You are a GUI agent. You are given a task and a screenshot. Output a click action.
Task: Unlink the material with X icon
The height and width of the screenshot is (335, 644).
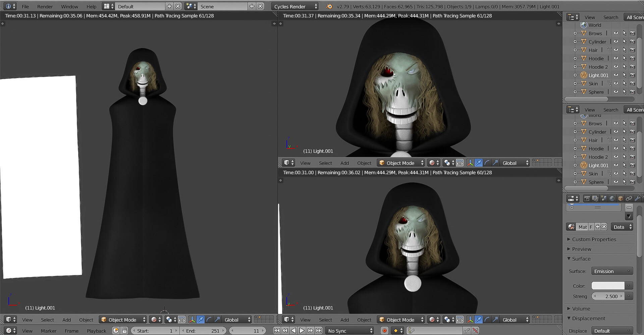pos(604,227)
